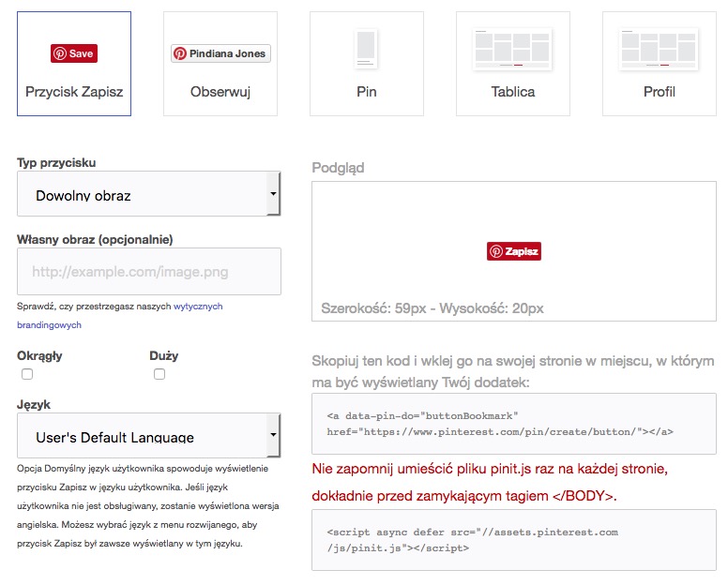Click the Dowolny obraz dropdown arrow

pyautogui.click(x=272, y=195)
